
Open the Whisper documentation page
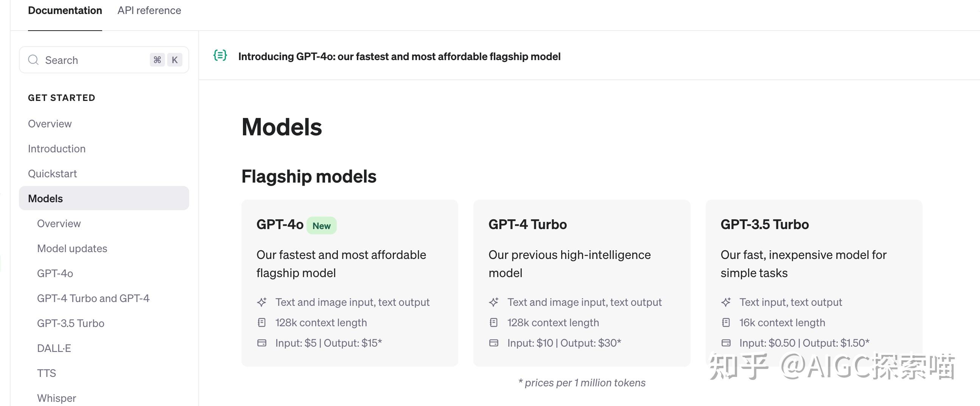pos(56,398)
